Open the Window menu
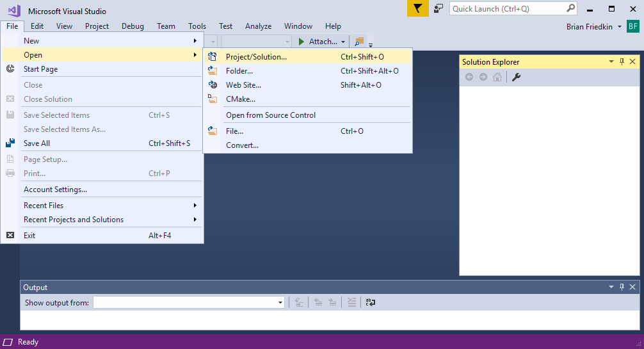The width and height of the screenshot is (644, 349). point(298,26)
